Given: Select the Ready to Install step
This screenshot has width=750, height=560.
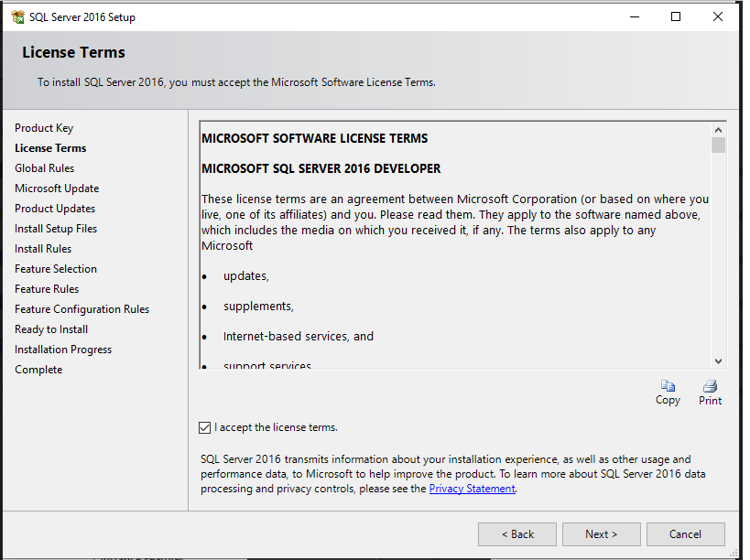Looking at the screenshot, I should point(50,328).
